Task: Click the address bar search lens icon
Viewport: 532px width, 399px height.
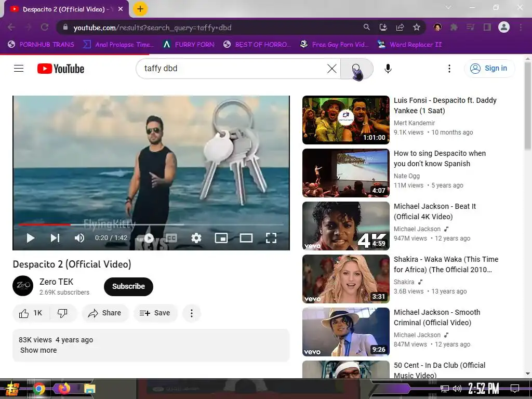Action: coord(366,27)
